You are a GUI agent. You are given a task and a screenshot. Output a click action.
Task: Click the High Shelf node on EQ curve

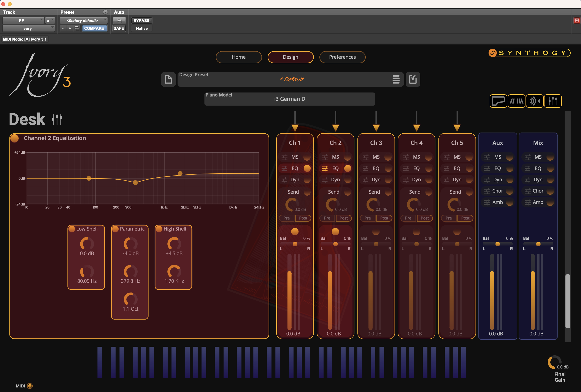click(x=180, y=173)
